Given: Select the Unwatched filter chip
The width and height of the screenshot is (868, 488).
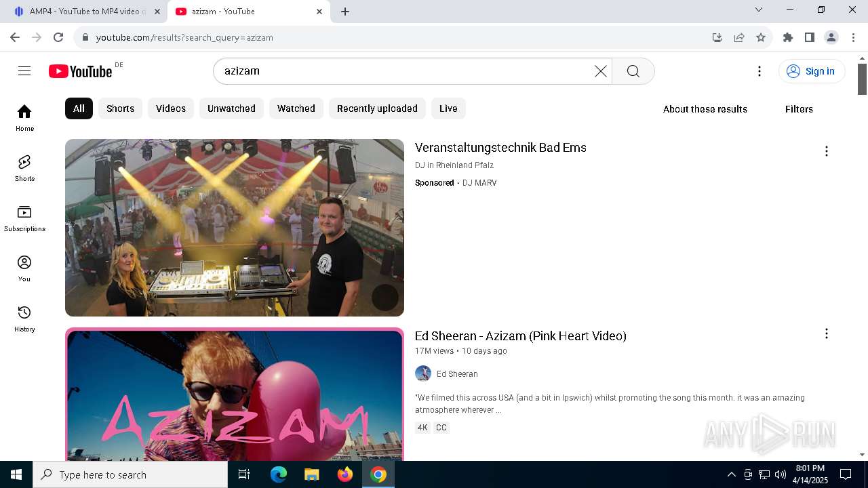Looking at the screenshot, I should pyautogui.click(x=231, y=108).
